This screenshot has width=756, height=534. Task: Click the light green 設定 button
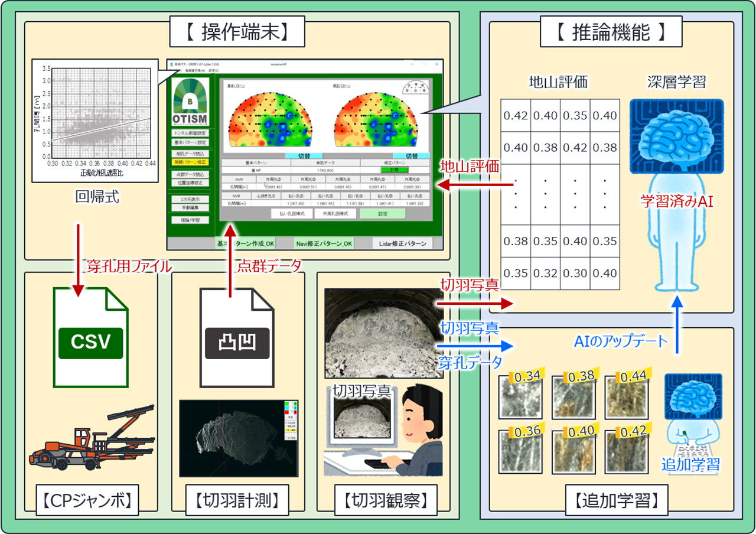(383, 214)
